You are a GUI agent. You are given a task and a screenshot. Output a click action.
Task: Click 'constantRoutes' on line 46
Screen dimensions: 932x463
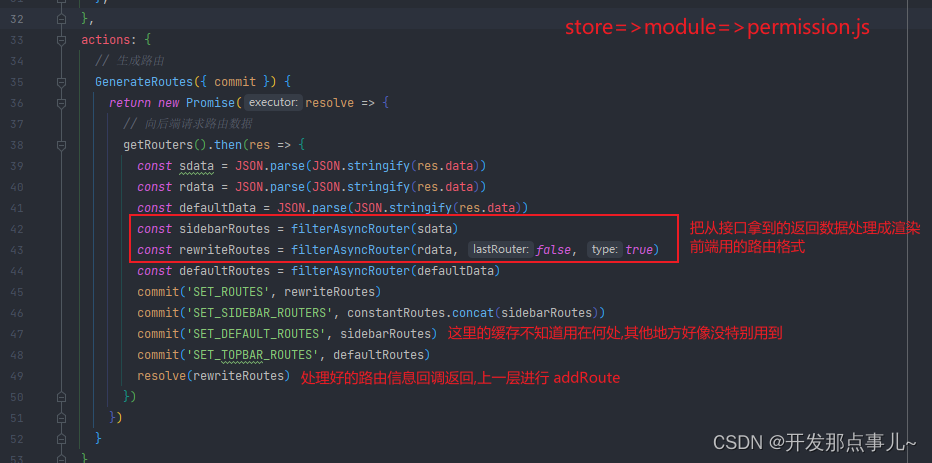coord(396,313)
